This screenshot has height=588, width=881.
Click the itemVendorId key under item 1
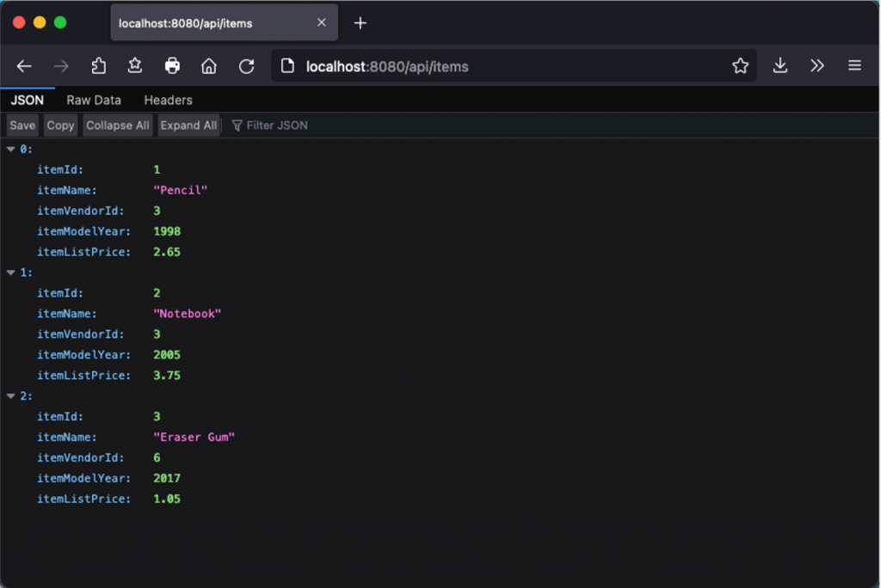click(x=80, y=334)
